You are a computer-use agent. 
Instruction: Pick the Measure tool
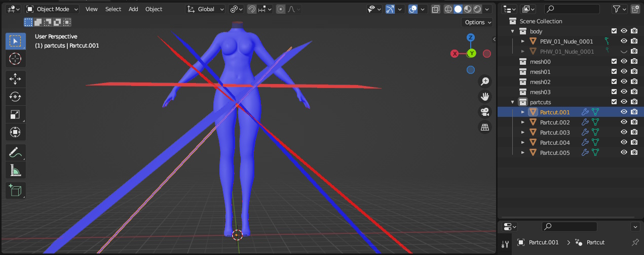tap(15, 170)
